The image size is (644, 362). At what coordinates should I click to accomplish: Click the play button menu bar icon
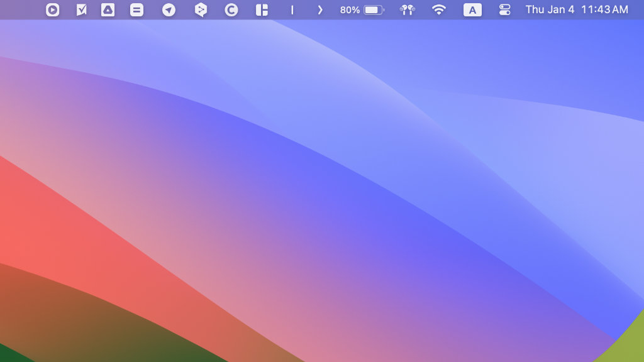point(53,10)
